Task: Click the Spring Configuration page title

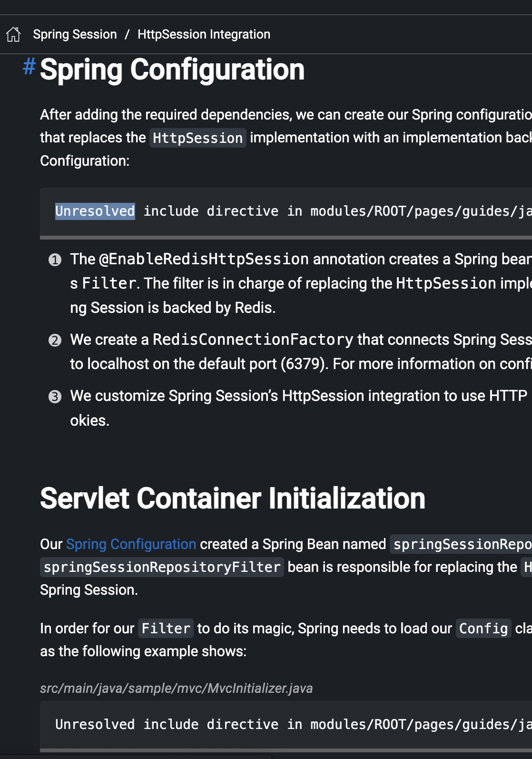Action: (172, 70)
